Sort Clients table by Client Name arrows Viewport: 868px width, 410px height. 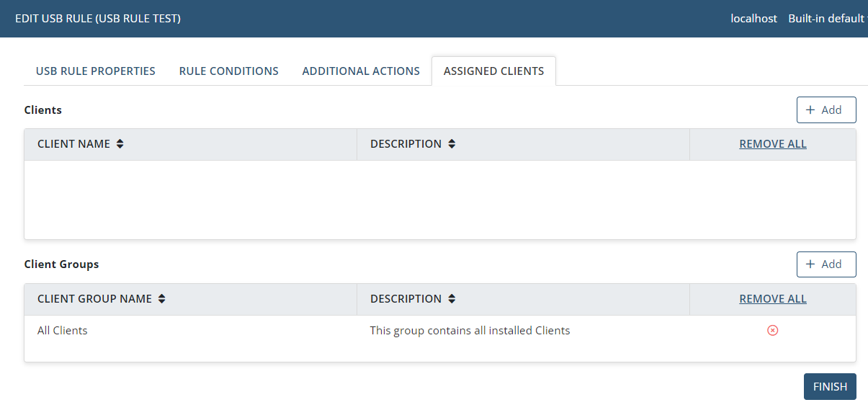coord(120,144)
